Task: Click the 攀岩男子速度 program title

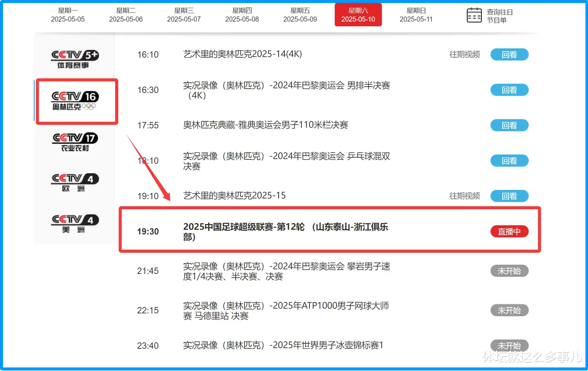Action: click(x=287, y=271)
